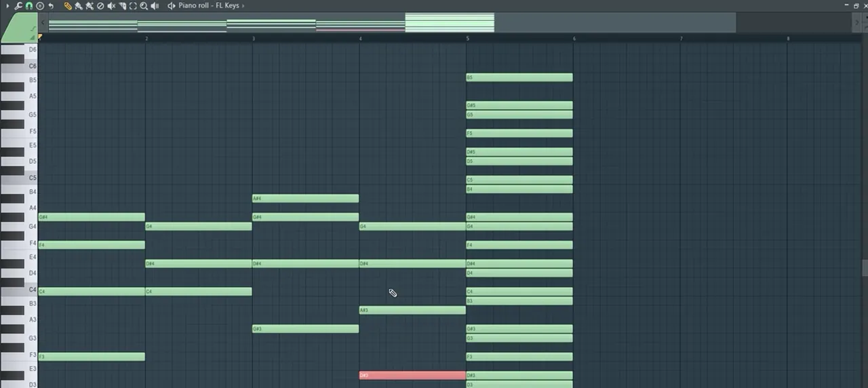Select the F3 note in bar 1
The image size is (868, 388).
coord(92,357)
